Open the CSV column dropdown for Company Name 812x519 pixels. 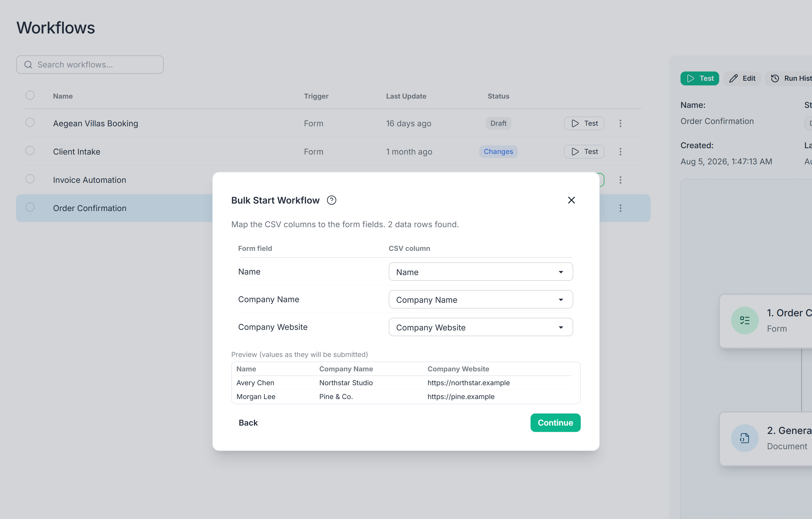pyautogui.click(x=480, y=300)
